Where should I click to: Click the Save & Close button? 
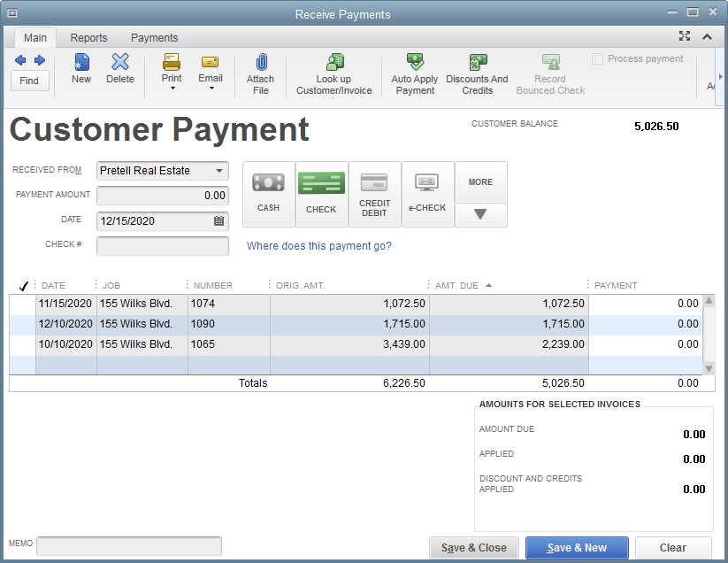[473, 548]
